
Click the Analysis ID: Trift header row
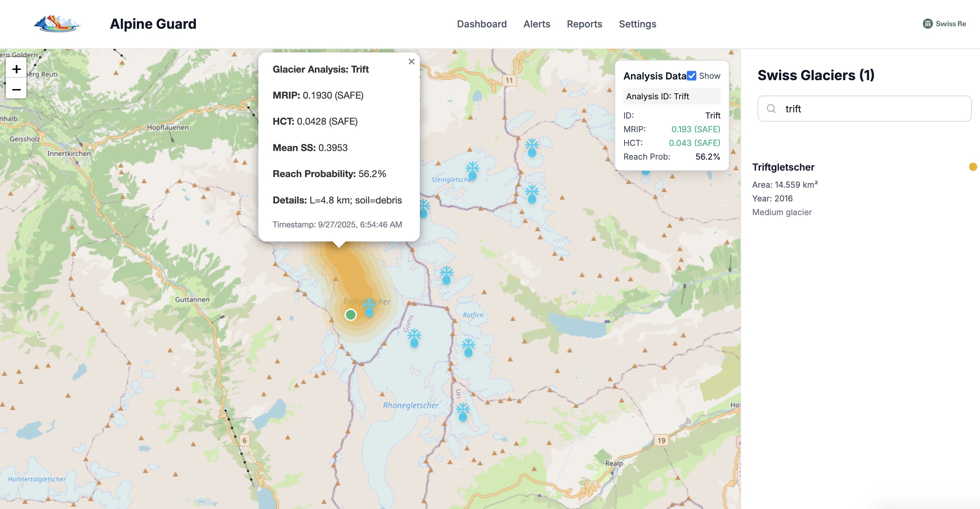click(x=671, y=96)
